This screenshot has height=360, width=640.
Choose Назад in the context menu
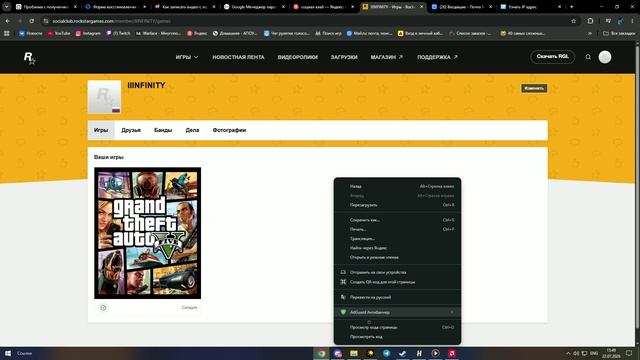pyautogui.click(x=398, y=187)
